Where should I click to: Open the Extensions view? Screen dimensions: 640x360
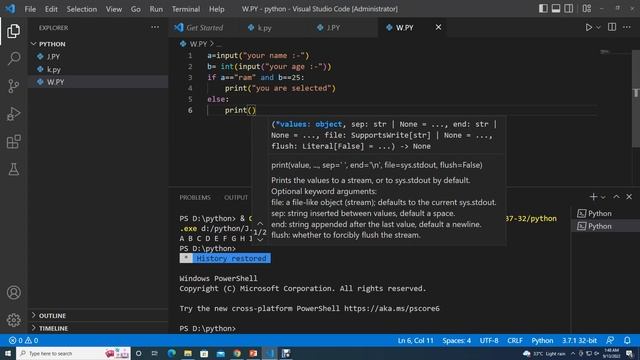(x=13, y=142)
